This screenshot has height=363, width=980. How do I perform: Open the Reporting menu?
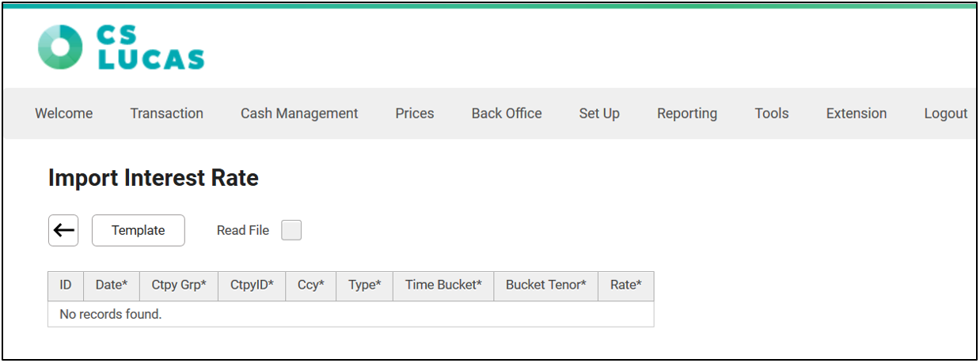tap(687, 113)
